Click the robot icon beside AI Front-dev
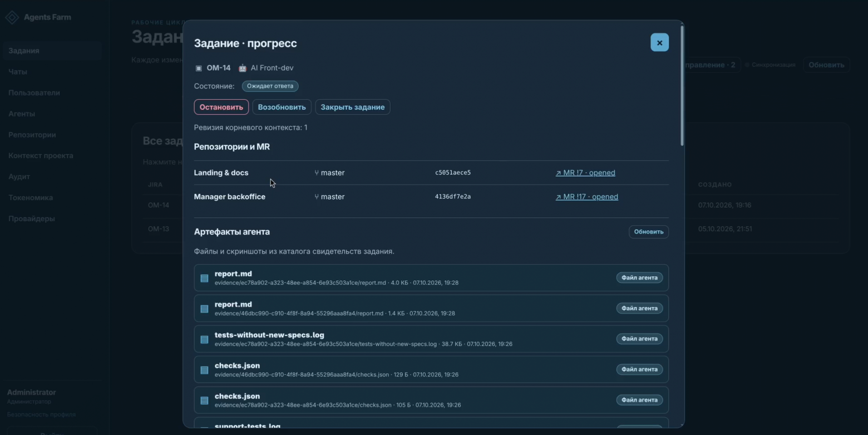 (243, 68)
